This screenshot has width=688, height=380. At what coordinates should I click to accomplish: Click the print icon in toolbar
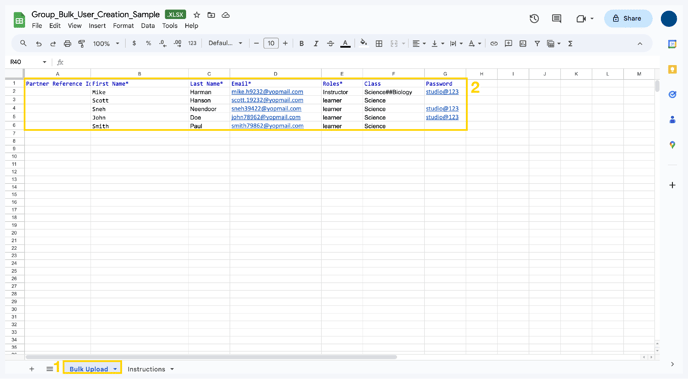[67, 43]
